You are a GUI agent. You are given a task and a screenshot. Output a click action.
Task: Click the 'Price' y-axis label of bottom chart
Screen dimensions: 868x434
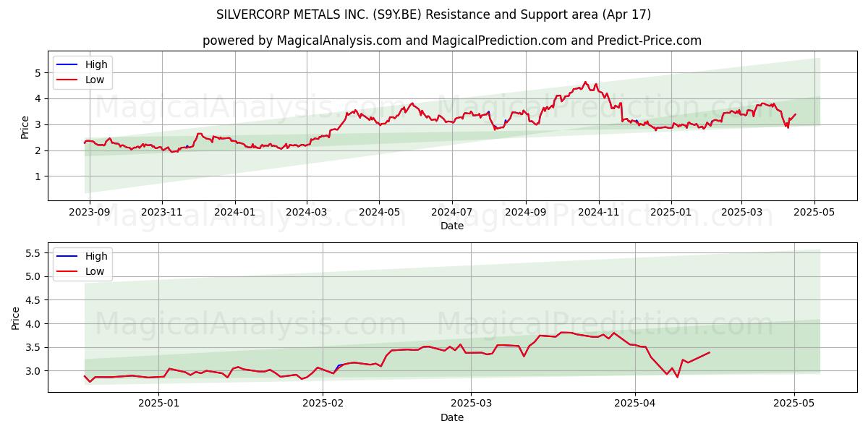[16, 318]
